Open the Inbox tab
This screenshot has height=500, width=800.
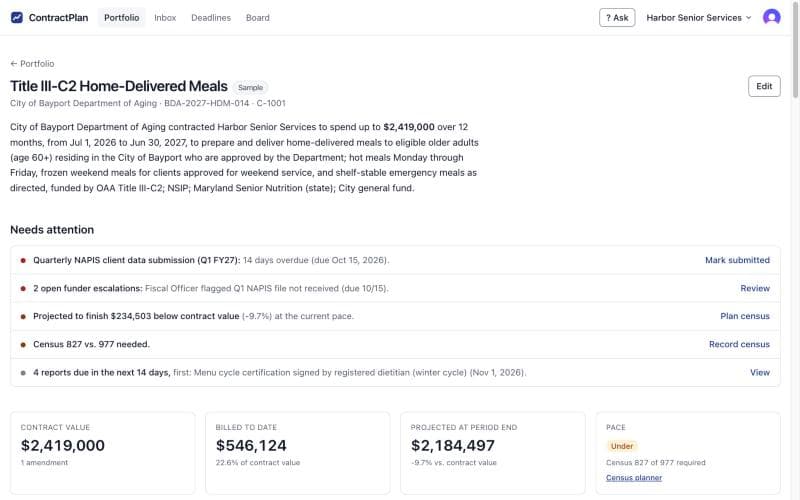(165, 17)
